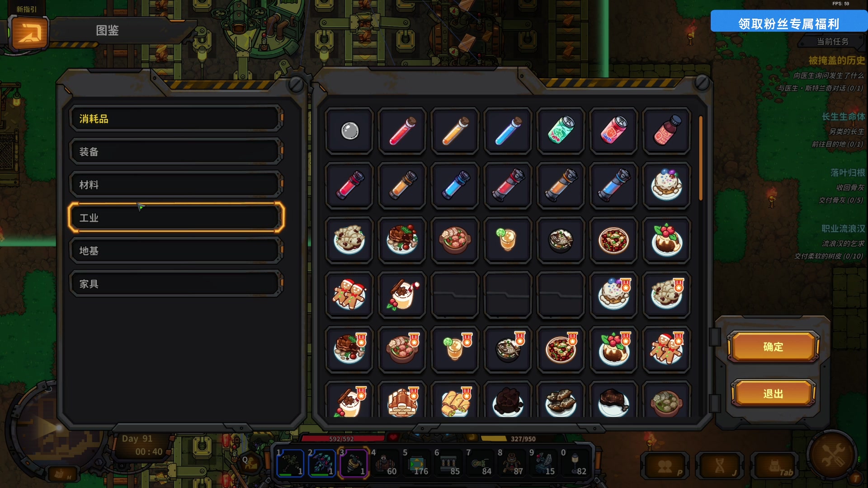Open the 家具 category
This screenshot has height=488, width=868.
tap(176, 284)
